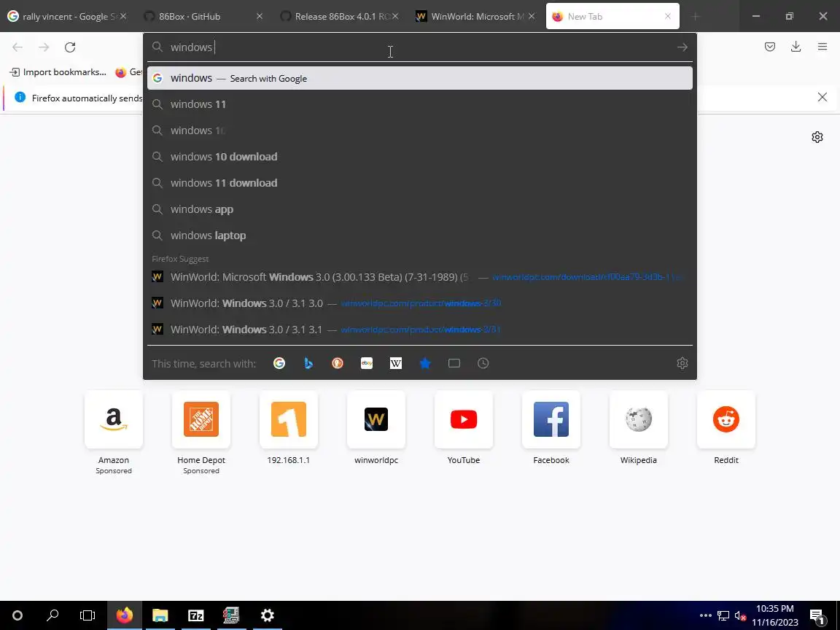Click the Back navigation arrow
Screen dimensions: 840x630
pyautogui.click(x=17, y=47)
